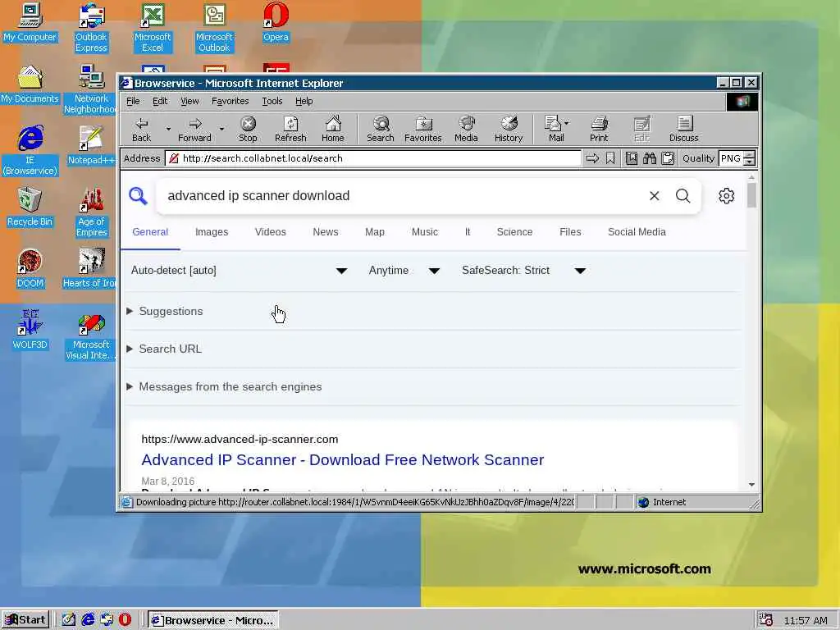The height and width of the screenshot is (630, 840).
Task: Open the Mail button dropdown arrow
Action: point(567,123)
